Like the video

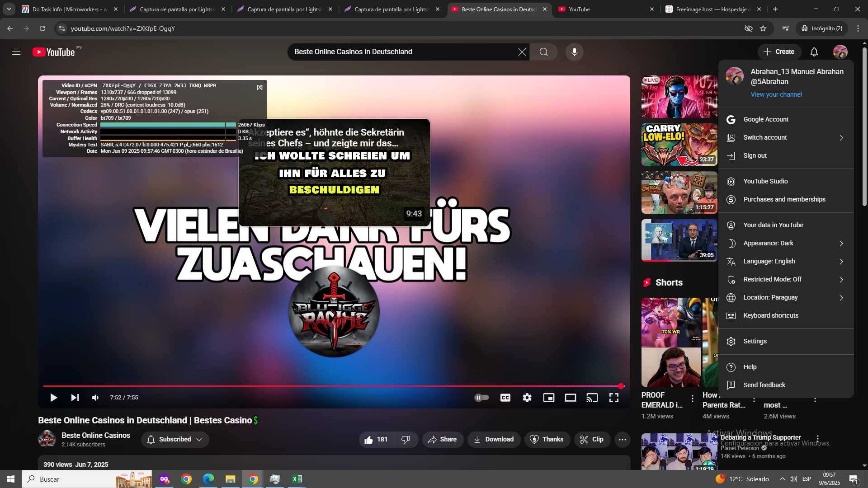pyautogui.click(x=376, y=440)
